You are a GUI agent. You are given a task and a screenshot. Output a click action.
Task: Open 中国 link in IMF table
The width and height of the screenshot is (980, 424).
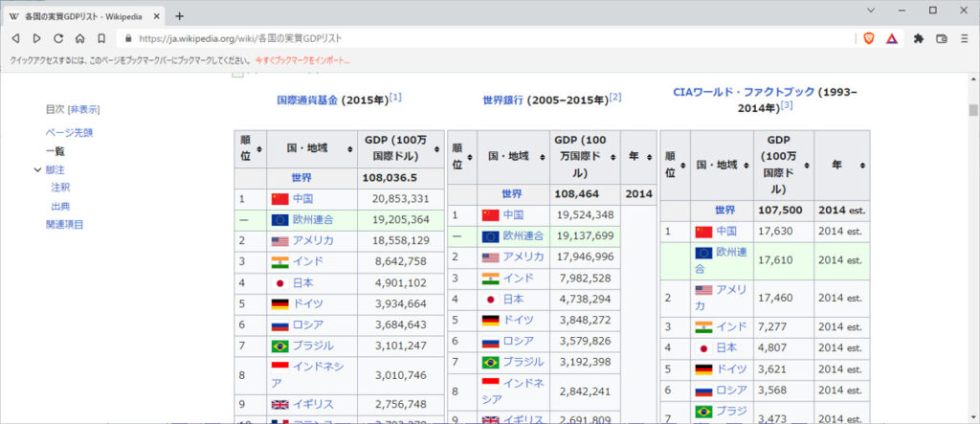click(x=302, y=199)
